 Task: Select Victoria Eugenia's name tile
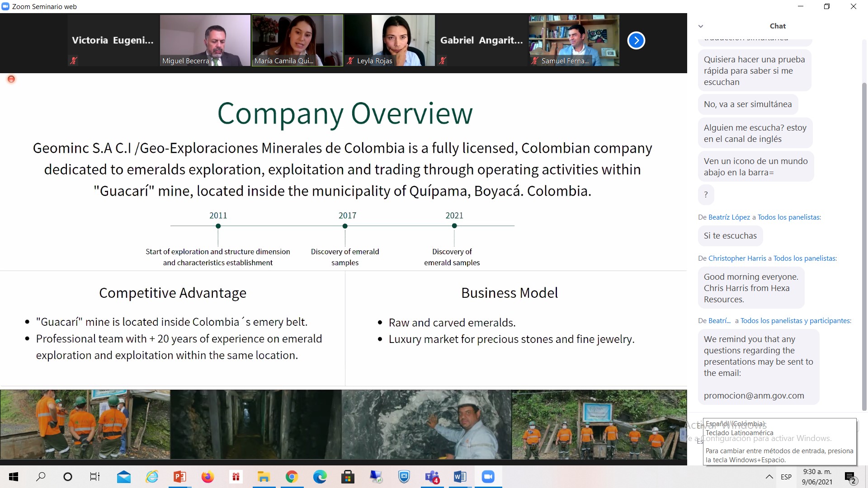tap(113, 40)
